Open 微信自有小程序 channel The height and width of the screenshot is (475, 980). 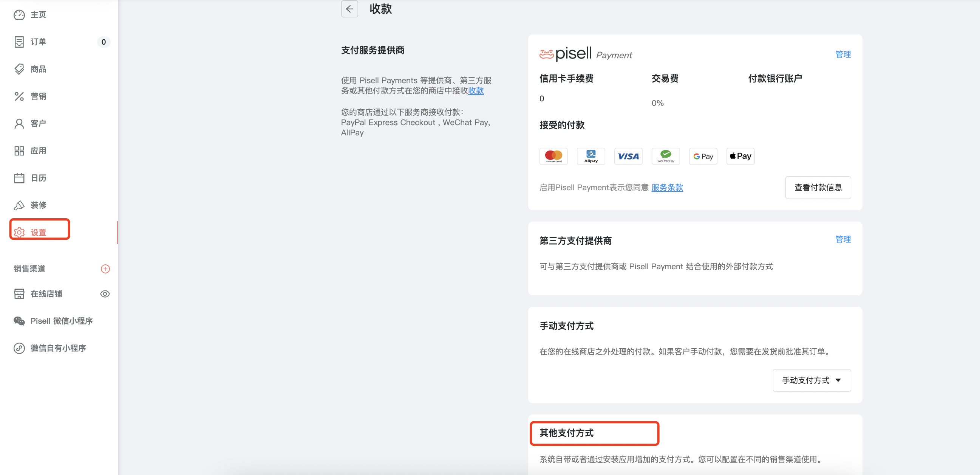(x=58, y=348)
